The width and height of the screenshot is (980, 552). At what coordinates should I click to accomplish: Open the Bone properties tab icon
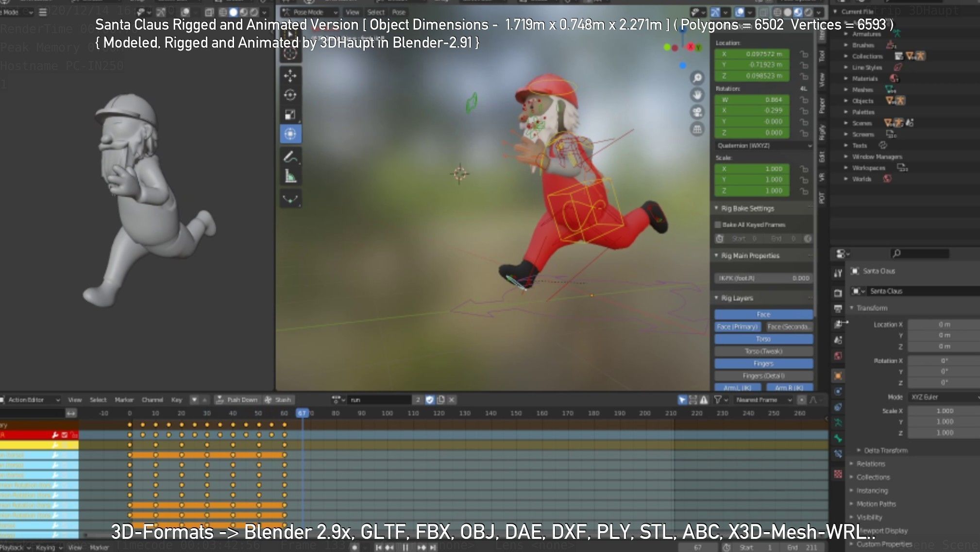pyautogui.click(x=838, y=438)
